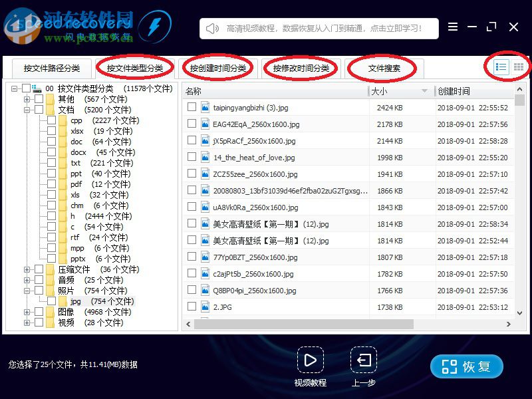Expand the 图像 folder
This screenshot has height=399, width=532.
coord(27,312)
